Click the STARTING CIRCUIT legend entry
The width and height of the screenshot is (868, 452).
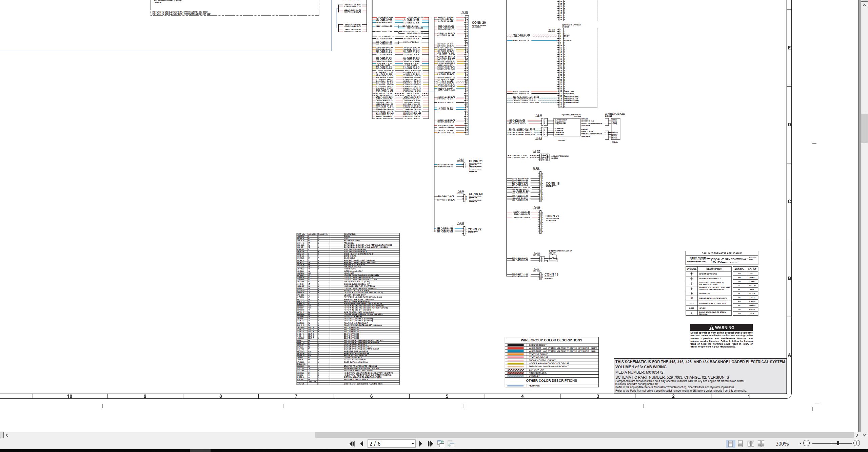coord(538,354)
